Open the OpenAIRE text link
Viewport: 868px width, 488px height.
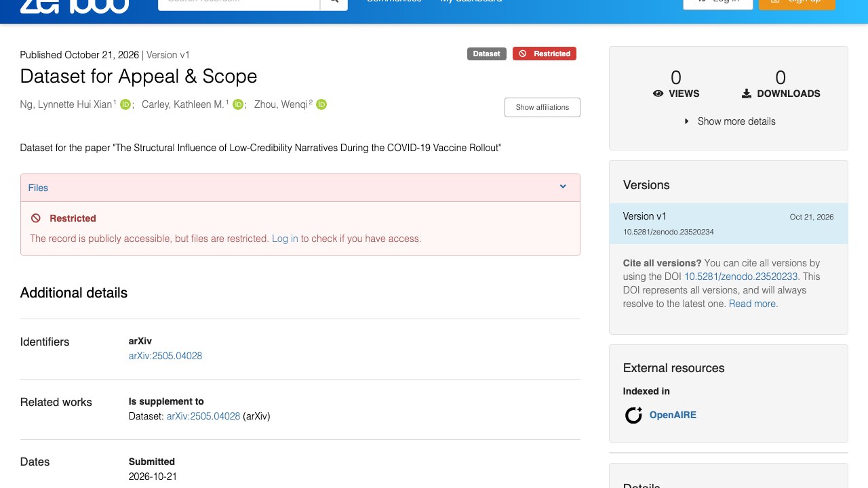673,415
